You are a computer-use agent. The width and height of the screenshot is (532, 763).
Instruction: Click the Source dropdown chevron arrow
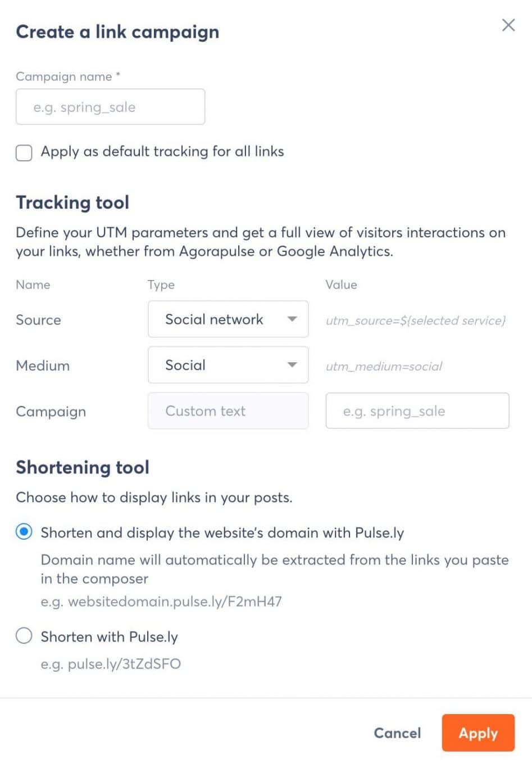(x=293, y=319)
